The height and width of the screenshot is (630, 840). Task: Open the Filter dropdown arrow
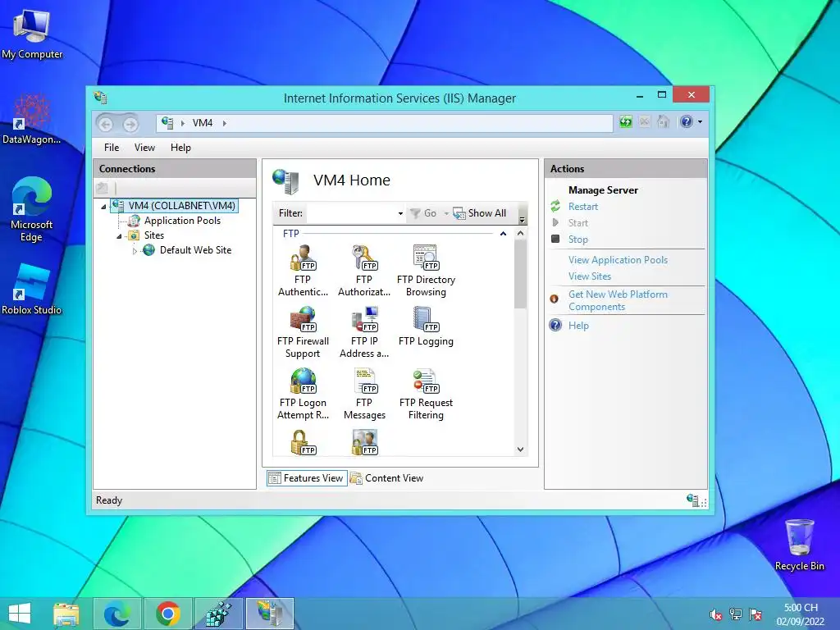pos(400,214)
